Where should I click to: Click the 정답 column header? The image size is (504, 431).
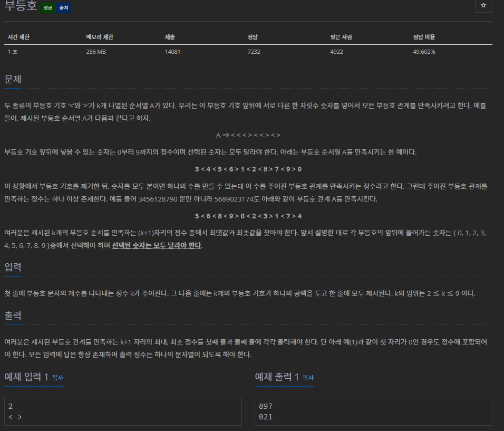[253, 37]
